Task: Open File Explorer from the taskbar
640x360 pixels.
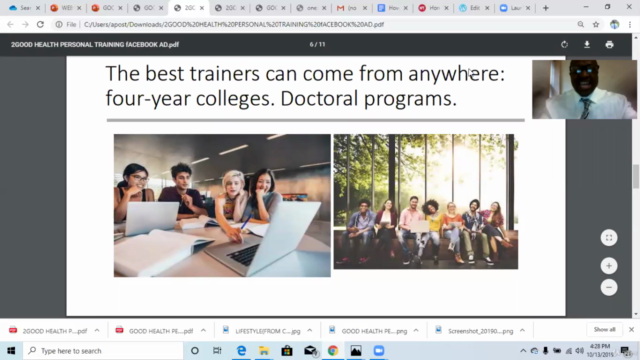Action: point(264,351)
